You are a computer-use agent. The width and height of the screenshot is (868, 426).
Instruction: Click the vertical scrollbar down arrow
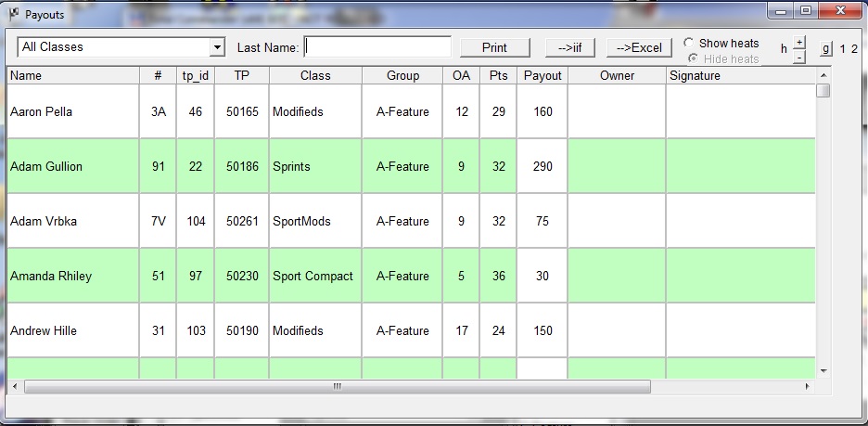pyautogui.click(x=823, y=370)
